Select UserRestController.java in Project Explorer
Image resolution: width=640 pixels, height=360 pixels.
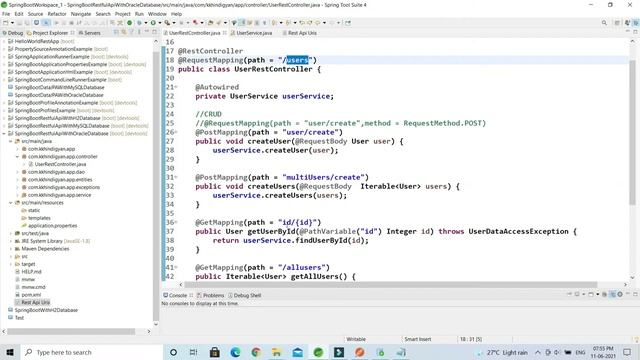(x=60, y=164)
